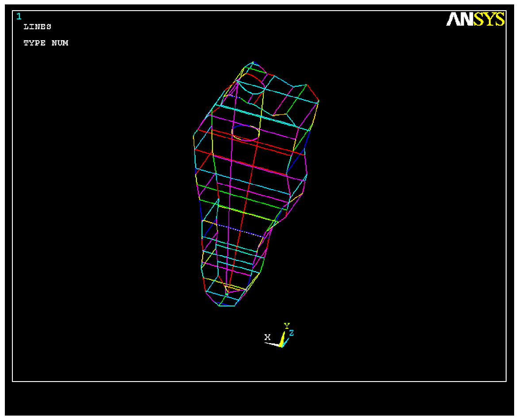Select the Y axis label on triad
The image size is (519, 420).
pos(287,326)
